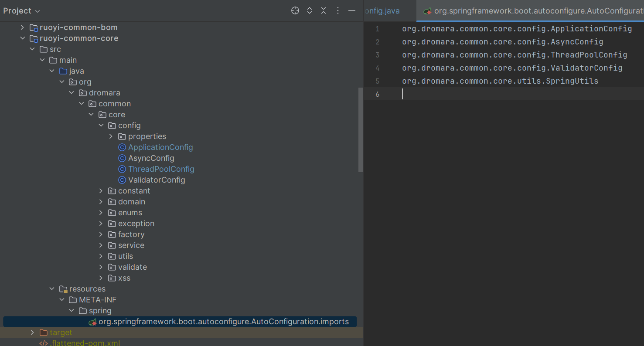Open ValidatorConfig from the Project tree
This screenshot has width=644, height=346.
156,180
